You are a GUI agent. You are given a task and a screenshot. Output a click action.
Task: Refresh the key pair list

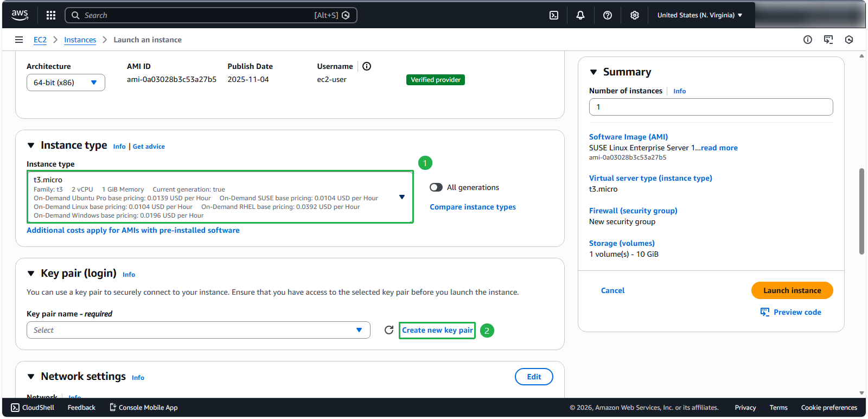pos(389,330)
